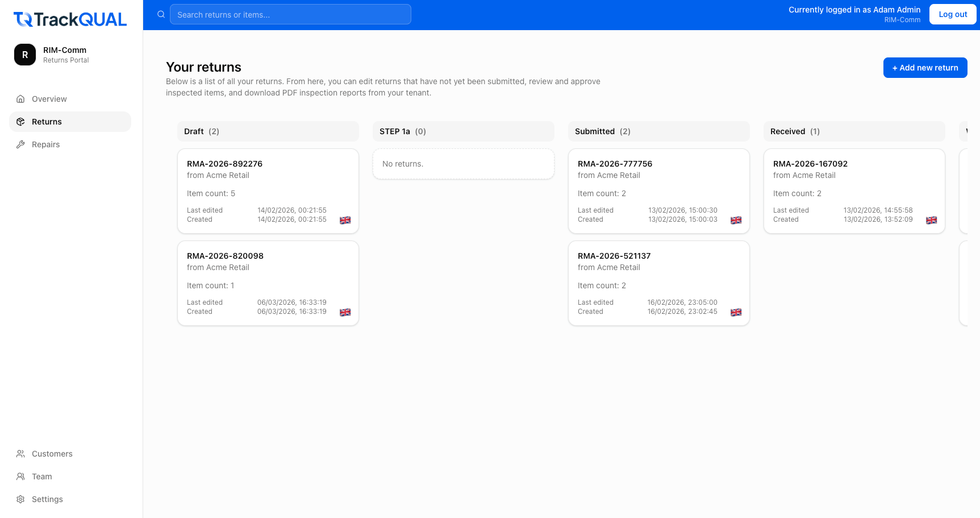
Task: Open the RMA-2026-820098 return card
Action: click(268, 283)
